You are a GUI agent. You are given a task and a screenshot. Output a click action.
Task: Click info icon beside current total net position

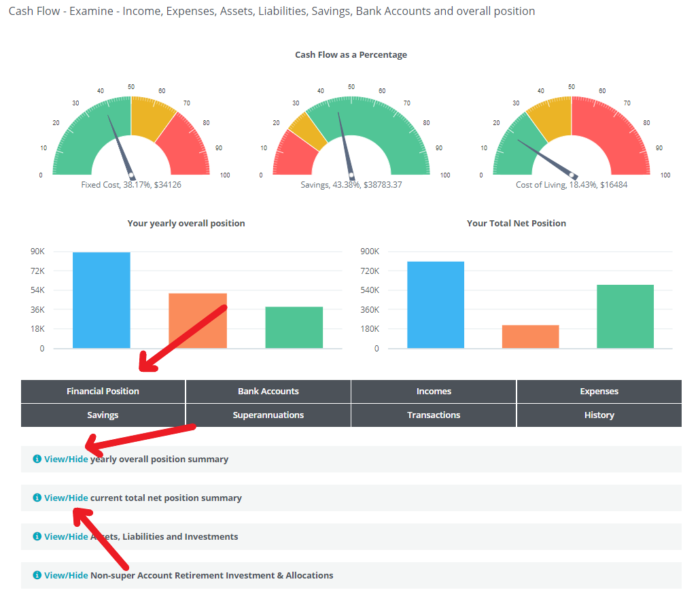(37, 498)
